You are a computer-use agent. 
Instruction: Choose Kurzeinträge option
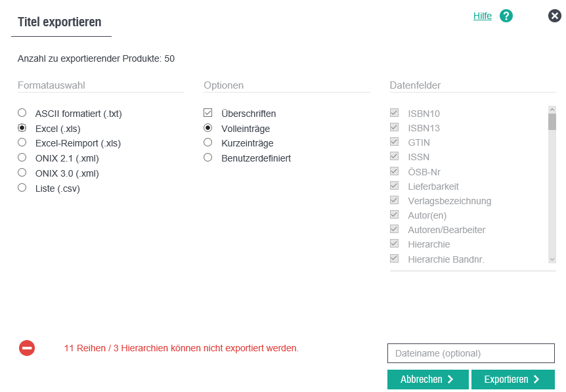(x=208, y=142)
